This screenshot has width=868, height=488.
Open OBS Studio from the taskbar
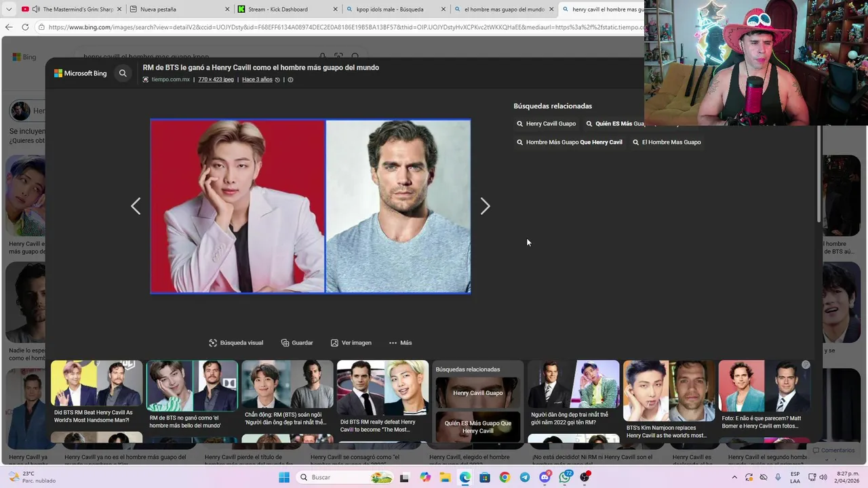pyautogui.click(x=585, y=477)
